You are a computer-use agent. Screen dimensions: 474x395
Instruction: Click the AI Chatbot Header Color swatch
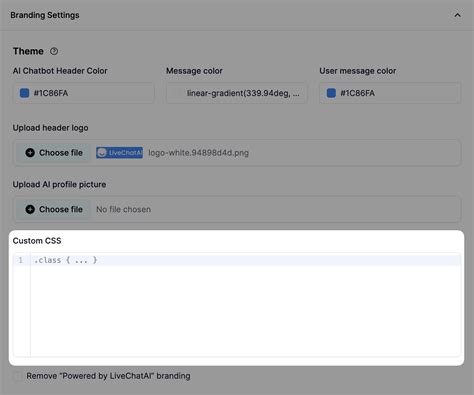pyautogui.click(x=24, y=93)
